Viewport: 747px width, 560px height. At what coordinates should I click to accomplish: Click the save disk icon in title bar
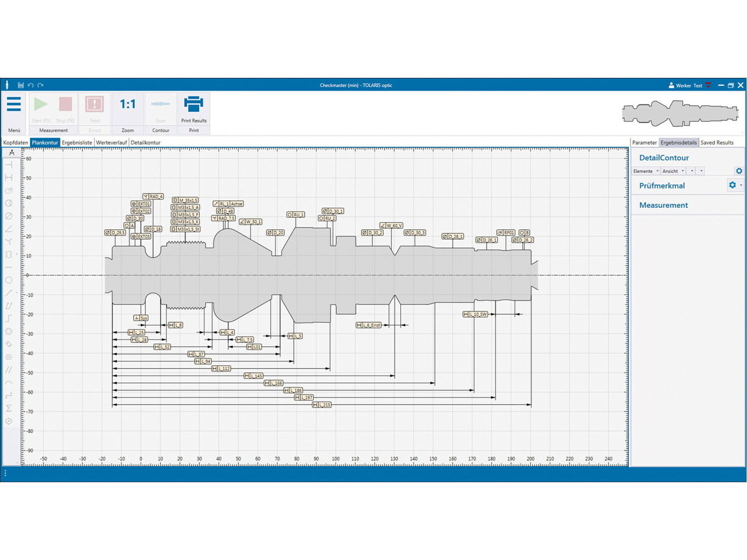pos(21,85)
